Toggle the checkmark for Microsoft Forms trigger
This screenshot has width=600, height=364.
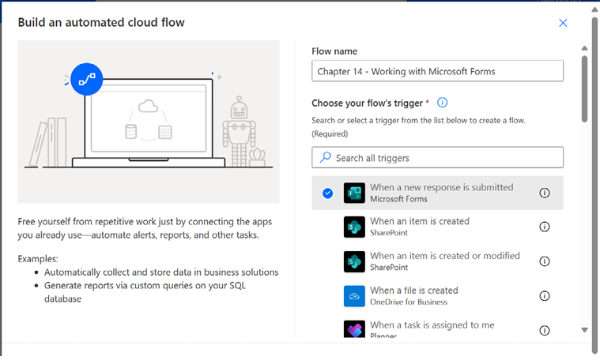pyautogui.click(x=327, y=193)
